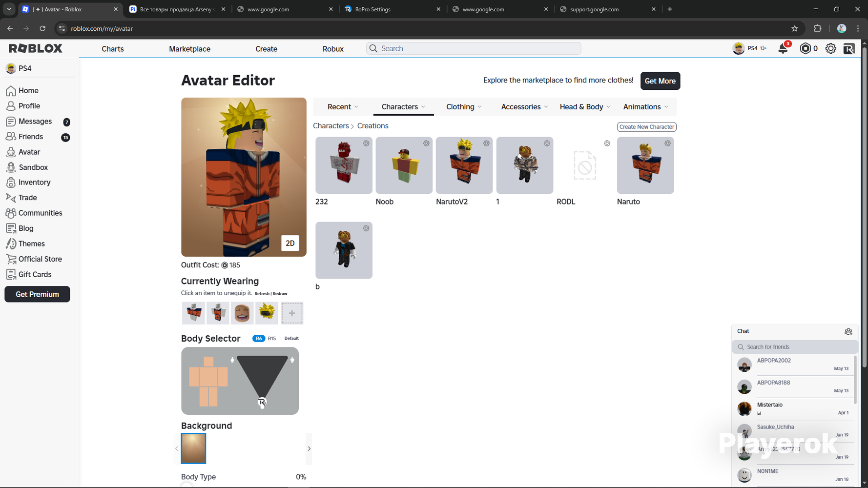Open the tab search dropdown arrow

tap(9, 9)
